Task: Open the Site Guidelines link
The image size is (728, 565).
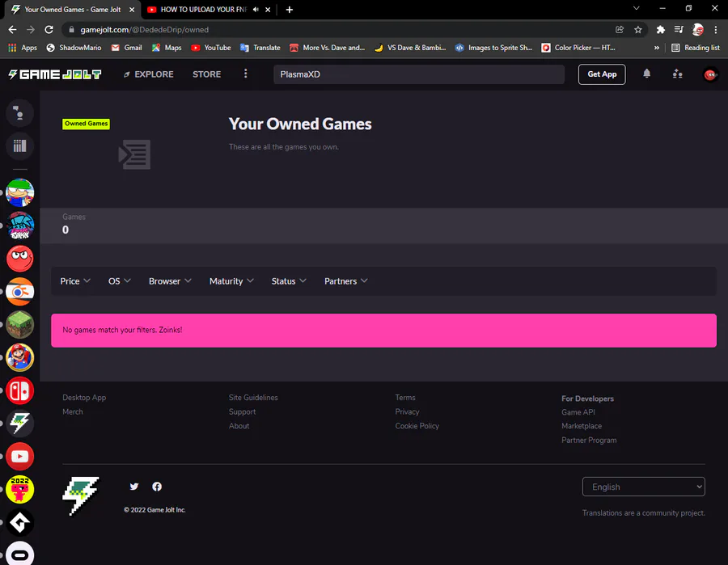Action: tap(253, 398)
